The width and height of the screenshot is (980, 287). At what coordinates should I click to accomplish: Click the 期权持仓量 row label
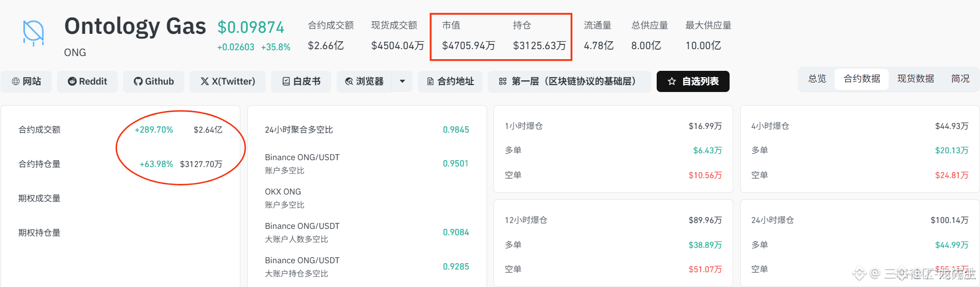click(40, 233)
